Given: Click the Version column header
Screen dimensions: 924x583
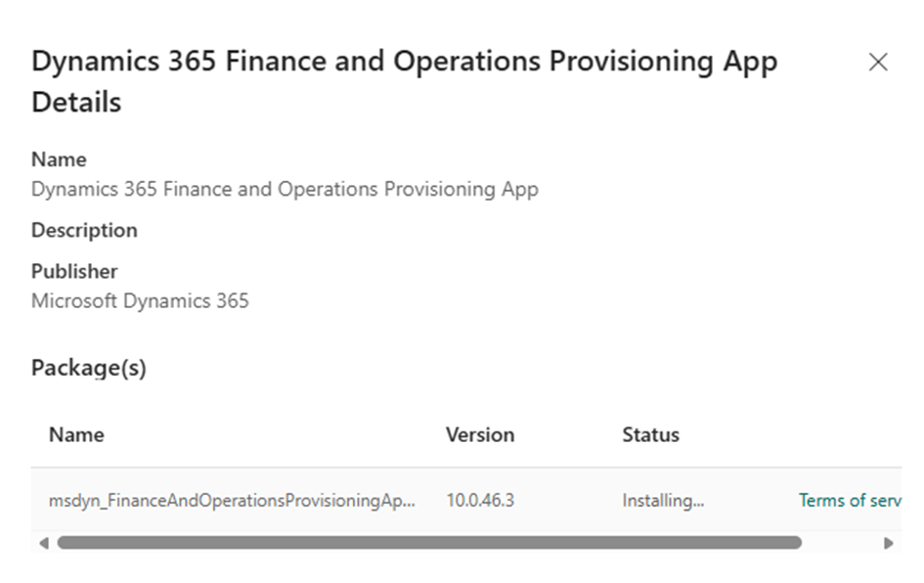Looking at the screenshot, I should [479, 435].
